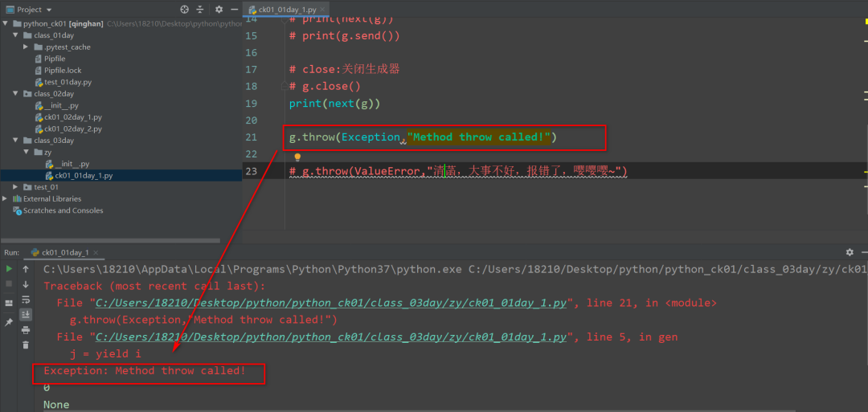Open traceback file link for line 5
This screenshot has width=868, height=412.
pos(331,337)
